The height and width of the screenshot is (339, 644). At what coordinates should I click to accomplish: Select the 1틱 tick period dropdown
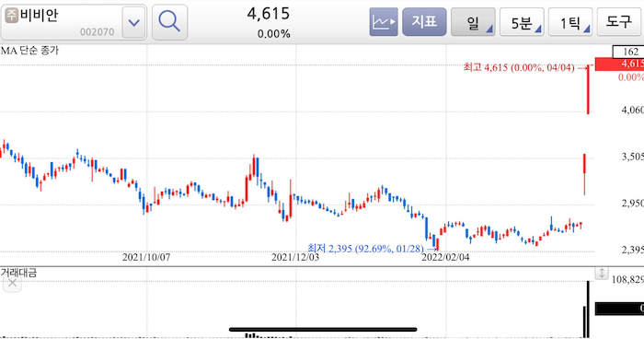point(570,22)
